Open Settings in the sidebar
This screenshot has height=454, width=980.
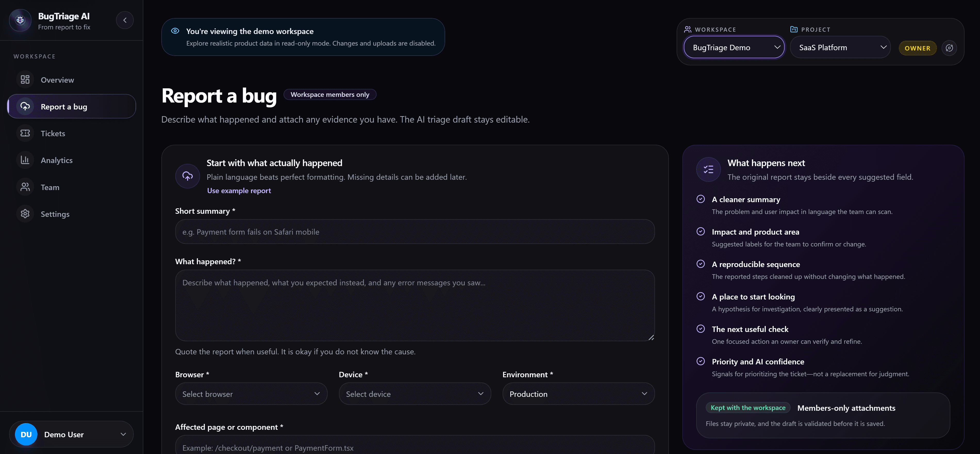(71, 214)
